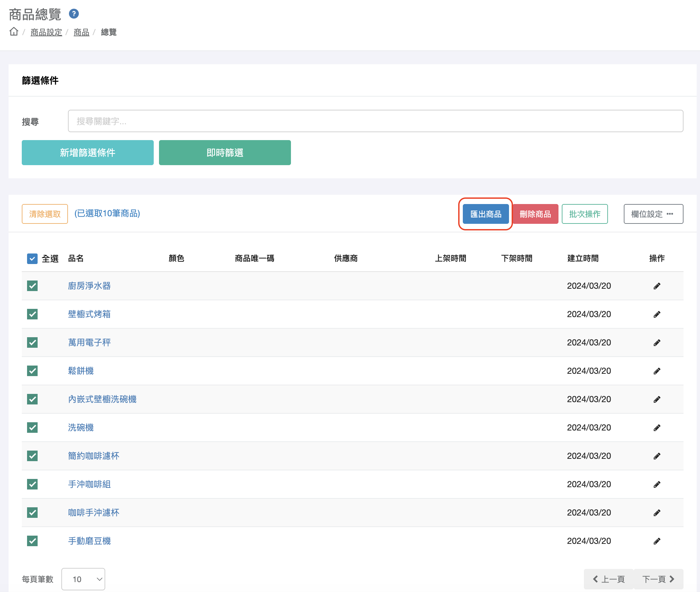
Task: Edit 咖啡手沖濾杯 with its pencil icon
Action: click(x=657, y=513)
